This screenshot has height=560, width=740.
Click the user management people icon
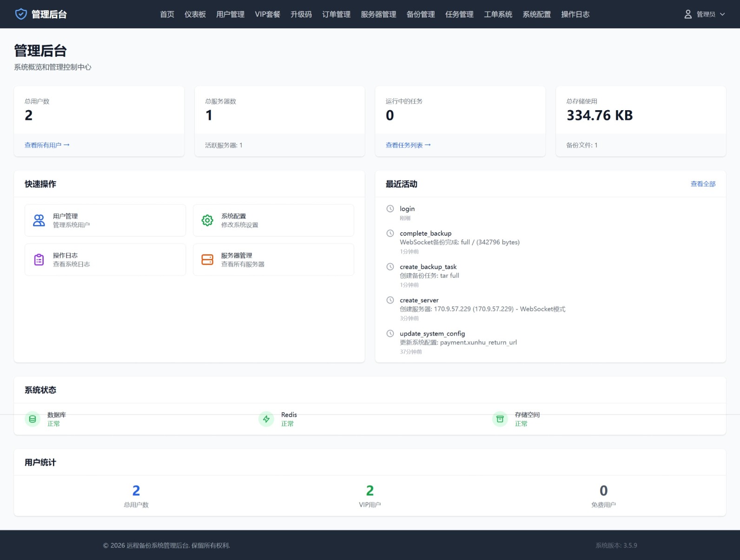(x=39, y=220)
